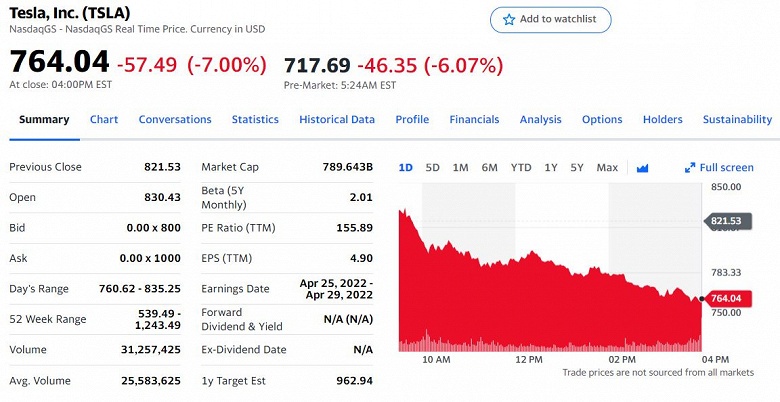Switch chart range to 5Y
Viewport: 780px width, 402px height.
coord(577,168)
